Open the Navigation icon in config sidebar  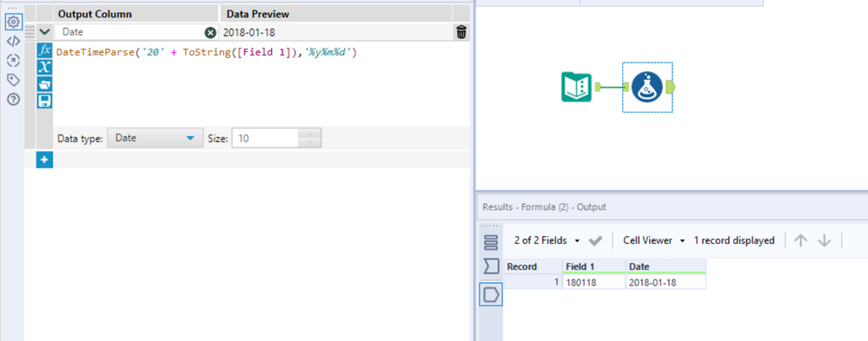click(x=13, y=60)
